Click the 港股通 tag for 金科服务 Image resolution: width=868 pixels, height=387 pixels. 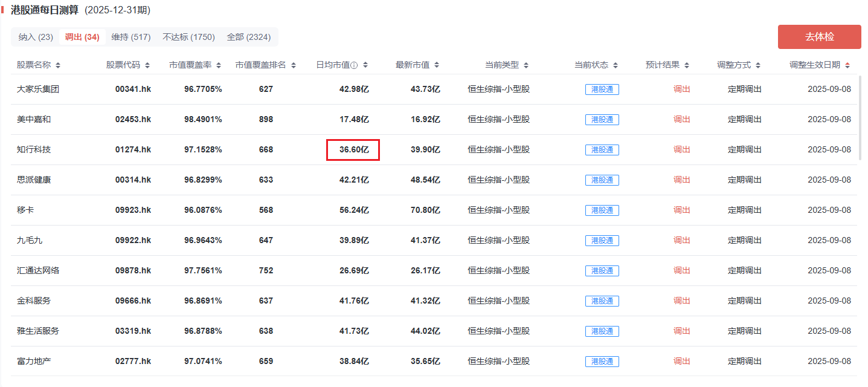point(602,301)
